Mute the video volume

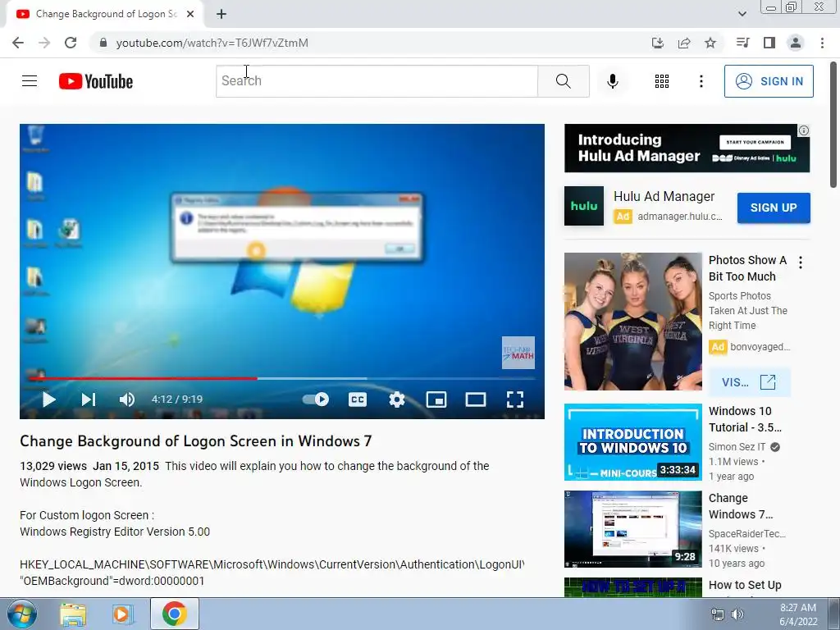(127, 399)
